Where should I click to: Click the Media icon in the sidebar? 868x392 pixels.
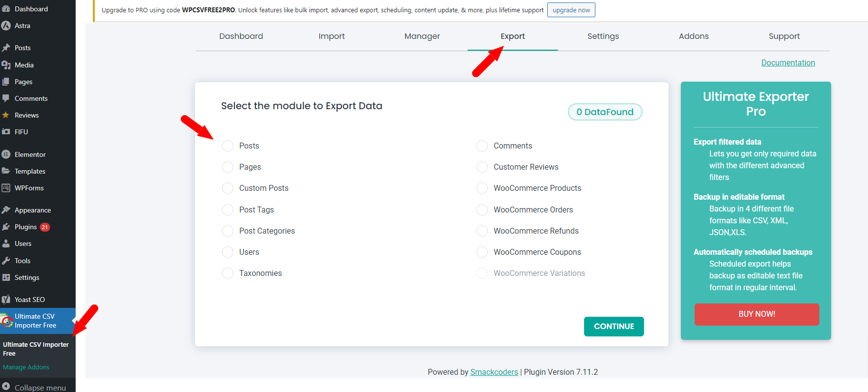click(x=6, y=65)
